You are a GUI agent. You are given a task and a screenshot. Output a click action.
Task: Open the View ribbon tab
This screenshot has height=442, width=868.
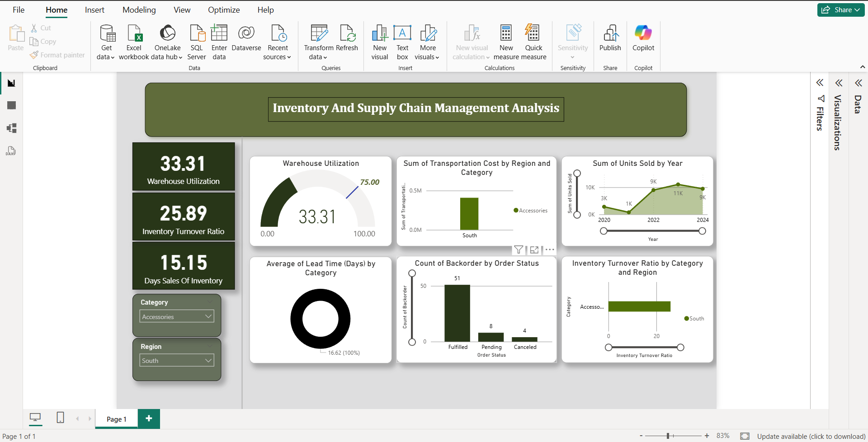(x=182, y=10)
